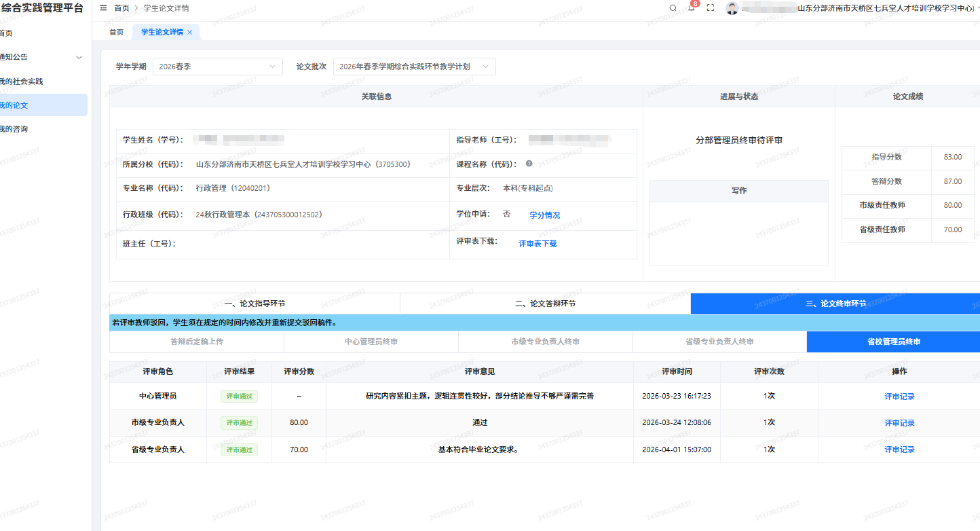Select 省校管理员终审 step tab
This screenshot has width=980, height=531.
(894, 342)
